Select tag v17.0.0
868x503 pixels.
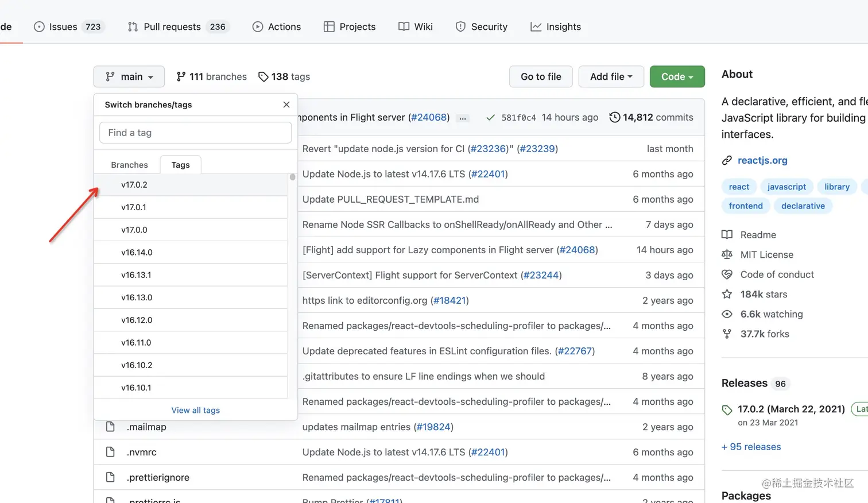[x=191, y=230]
